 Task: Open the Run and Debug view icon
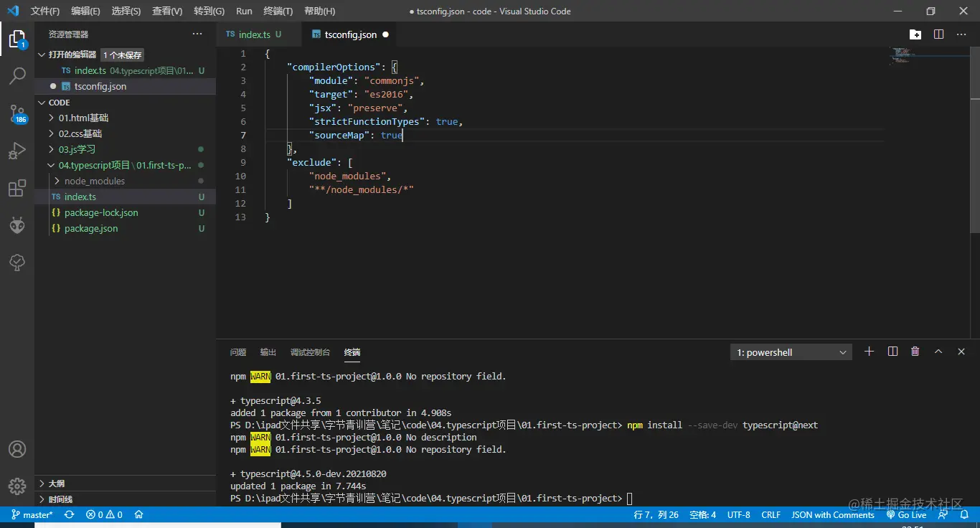click(x=17, y=151)
